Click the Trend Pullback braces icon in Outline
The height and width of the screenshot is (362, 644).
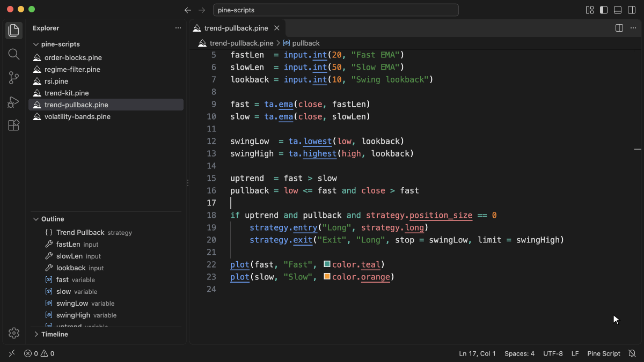click(49, 232)
